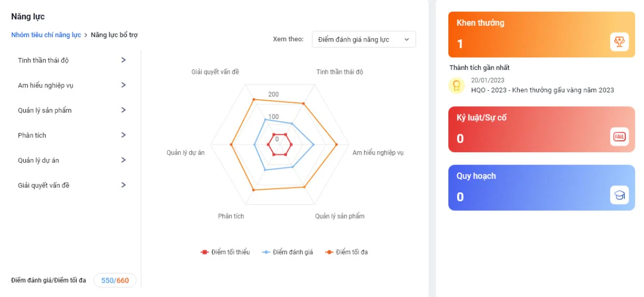Select Quản lý dự án in criteria list
This screenshot has width=644, height=297.
click(72, 160)
